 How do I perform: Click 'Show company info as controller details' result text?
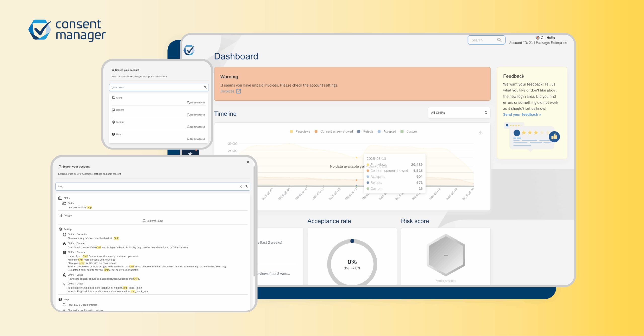click(93, 238)
